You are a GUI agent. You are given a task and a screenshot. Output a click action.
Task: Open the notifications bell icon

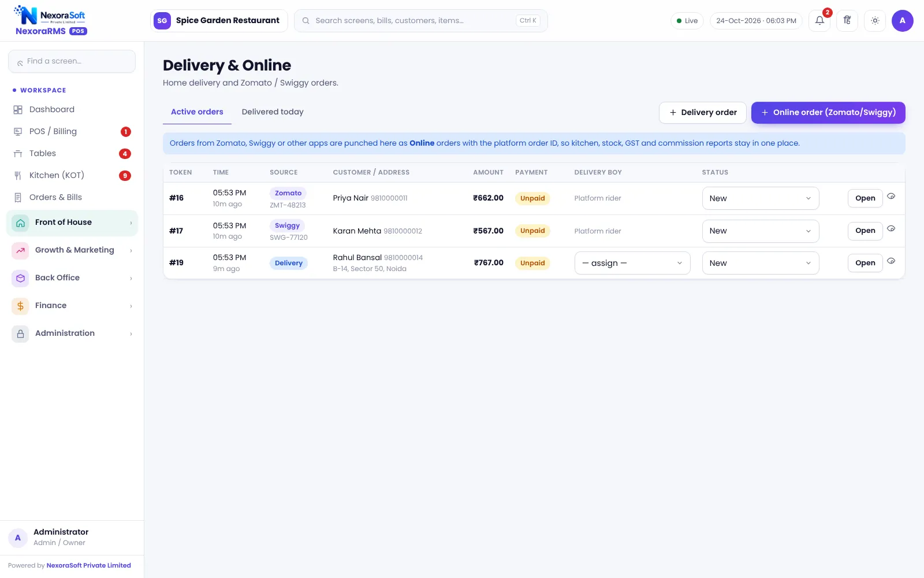pyautogui.click(x=819, y=21)
